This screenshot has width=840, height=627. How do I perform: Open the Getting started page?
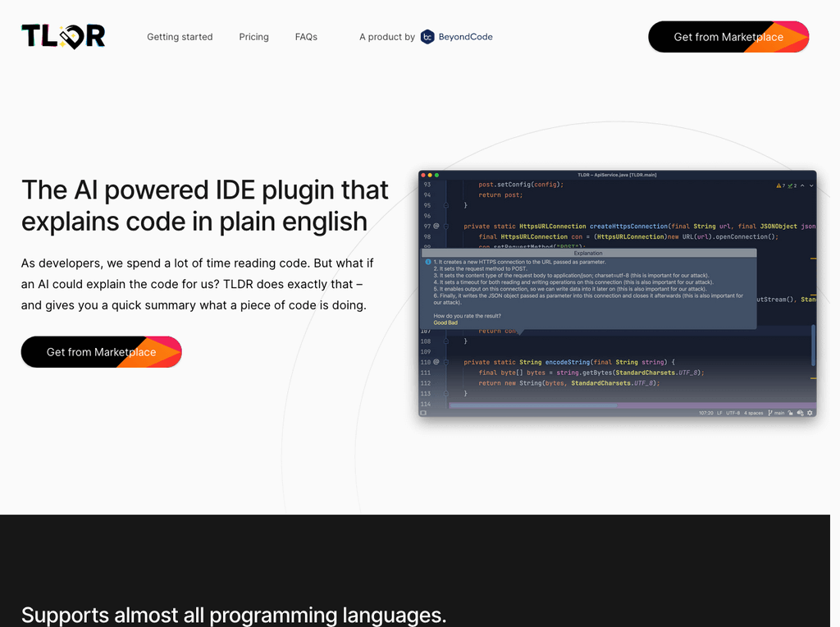pyautogui.click(x=180, y=37)
